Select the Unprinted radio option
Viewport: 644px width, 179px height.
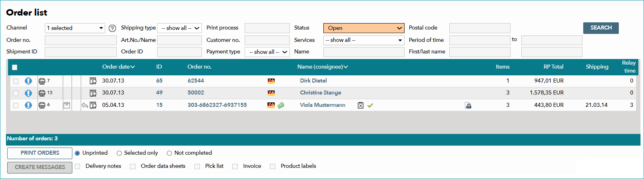click(77, 153)
